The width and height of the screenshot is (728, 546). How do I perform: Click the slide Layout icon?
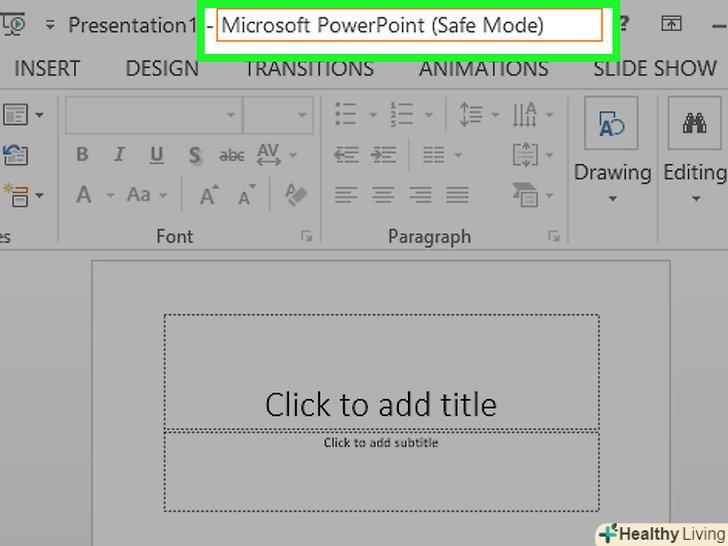[x=15, y=114]
